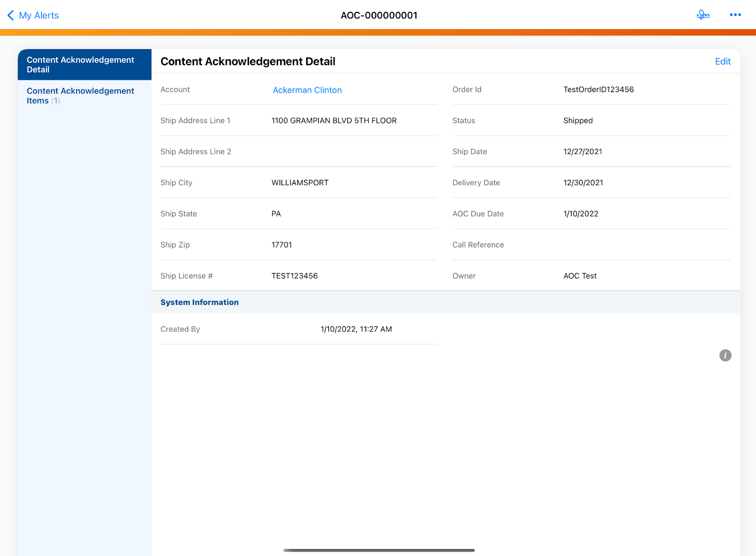Tap the signature capture icon
This screenshot has width=756, height=556.
[x=703, y=15]
